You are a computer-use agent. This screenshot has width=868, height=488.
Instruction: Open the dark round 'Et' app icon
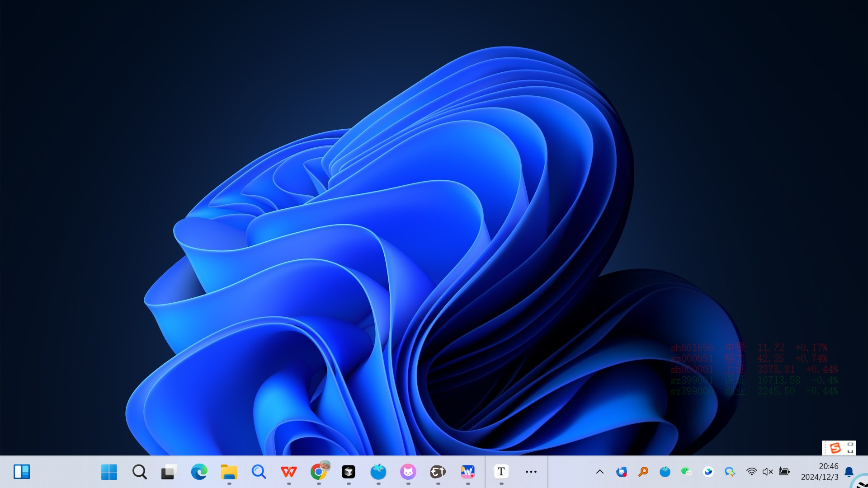coord(438,472)
